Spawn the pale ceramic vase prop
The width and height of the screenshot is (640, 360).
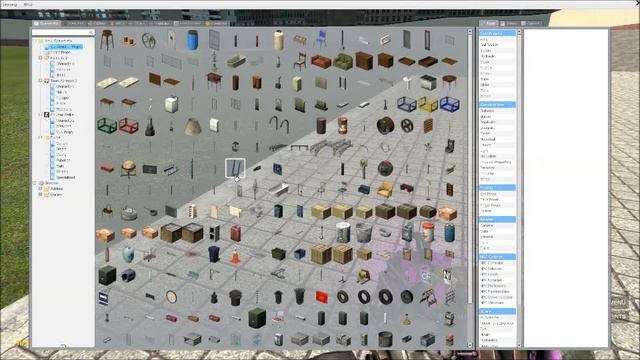(128, 254)
